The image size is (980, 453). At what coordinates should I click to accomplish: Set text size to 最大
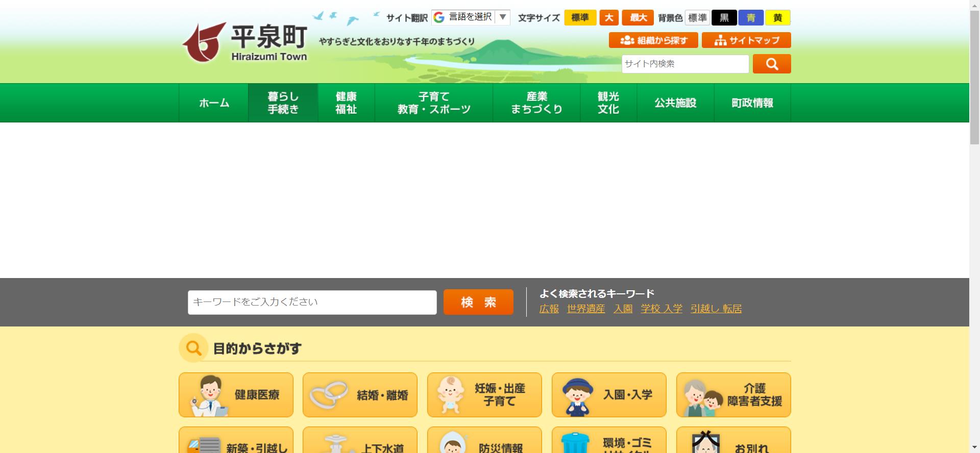638,18
